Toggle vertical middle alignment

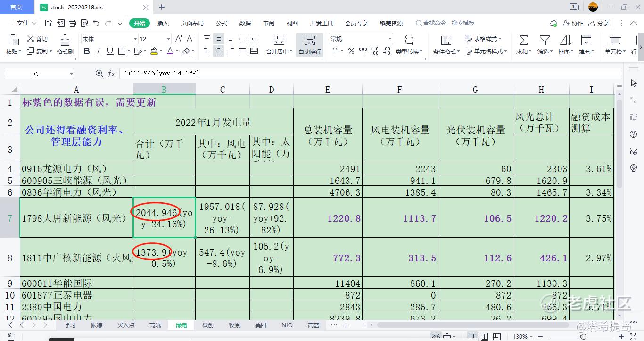(x=219, y=39)
